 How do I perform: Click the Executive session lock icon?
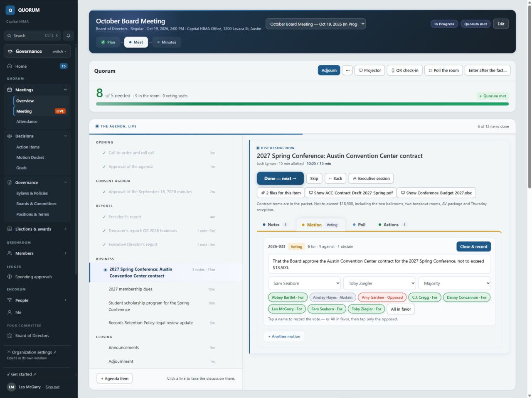tap(355, 179)
